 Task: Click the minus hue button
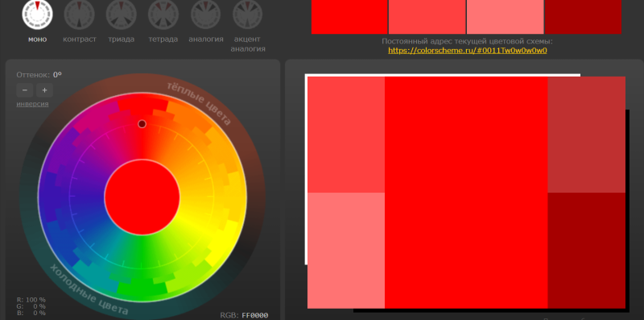[x=25, y=90]
